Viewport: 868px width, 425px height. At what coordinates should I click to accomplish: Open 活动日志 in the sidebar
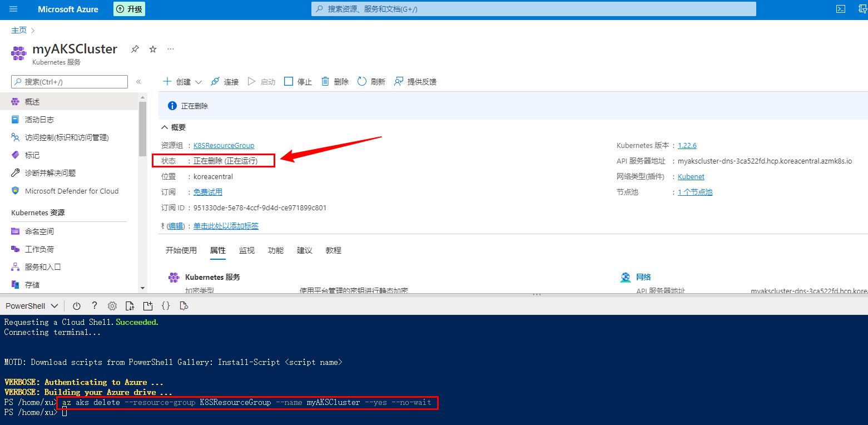[x=69, y=120]
